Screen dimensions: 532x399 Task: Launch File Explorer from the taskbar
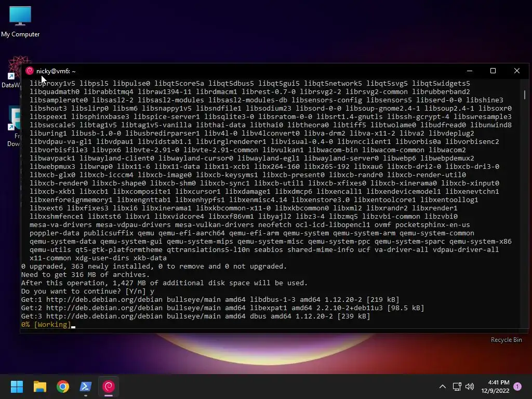coord(39,387)
